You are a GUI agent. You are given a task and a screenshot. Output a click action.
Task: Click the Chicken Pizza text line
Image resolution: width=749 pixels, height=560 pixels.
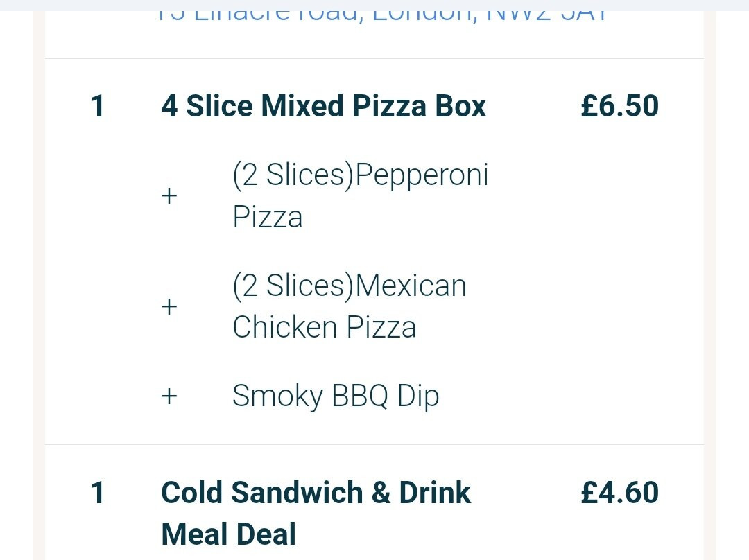coord(324,328)
